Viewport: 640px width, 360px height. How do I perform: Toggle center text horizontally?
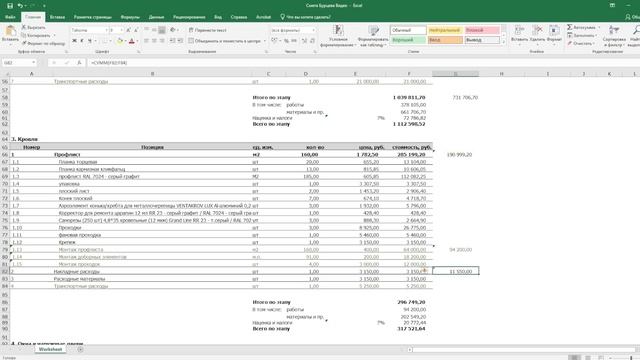pos(154,41)
